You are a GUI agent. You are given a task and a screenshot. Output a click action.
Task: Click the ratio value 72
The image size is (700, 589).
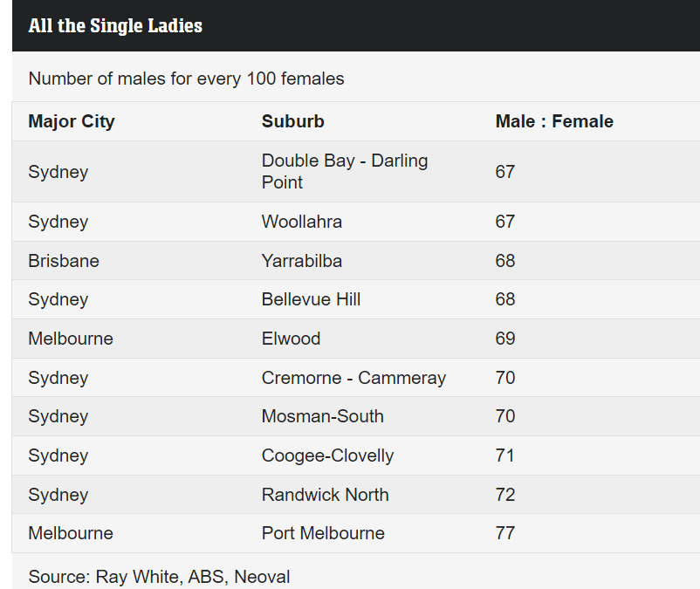505,495
